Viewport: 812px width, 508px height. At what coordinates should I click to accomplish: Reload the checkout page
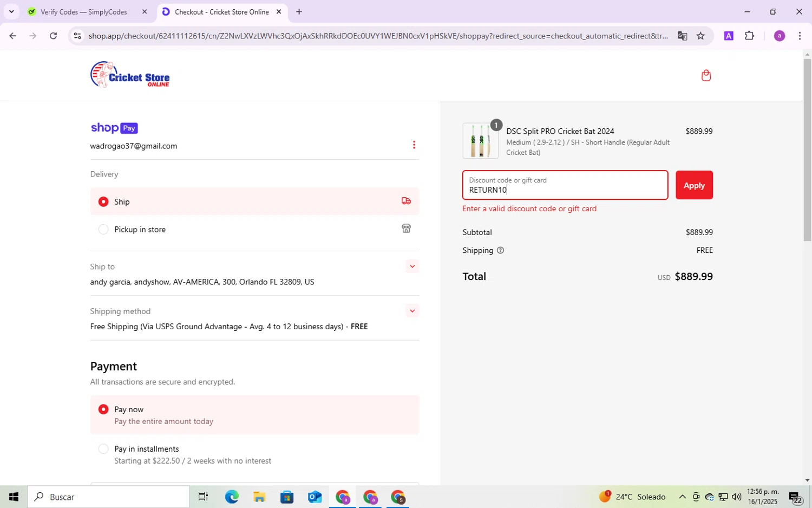[53, 36]
